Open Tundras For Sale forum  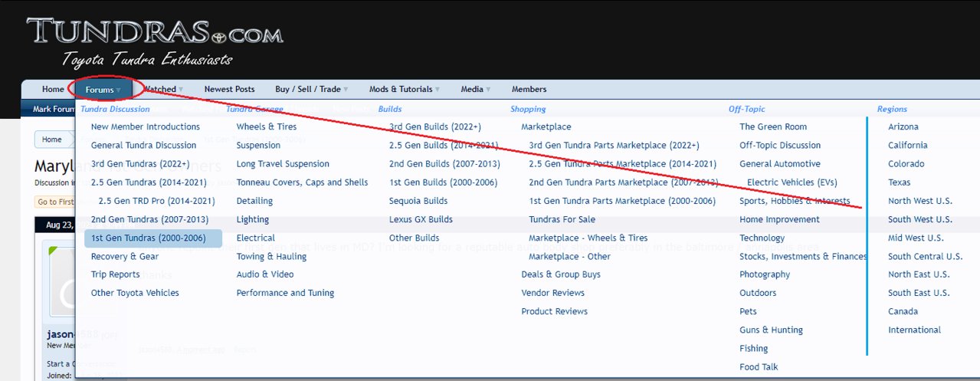click(562, 219)
